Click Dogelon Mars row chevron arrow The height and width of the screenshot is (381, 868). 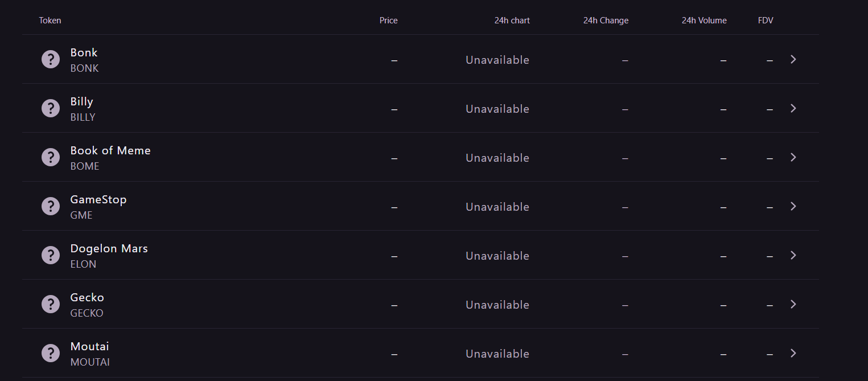click(793, 255)
